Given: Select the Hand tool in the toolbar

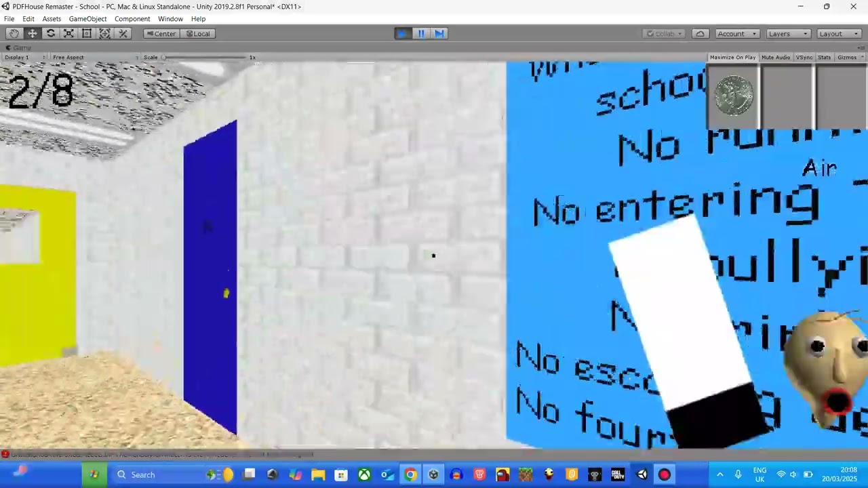Looking at the screenshot, I should [14, 33].
